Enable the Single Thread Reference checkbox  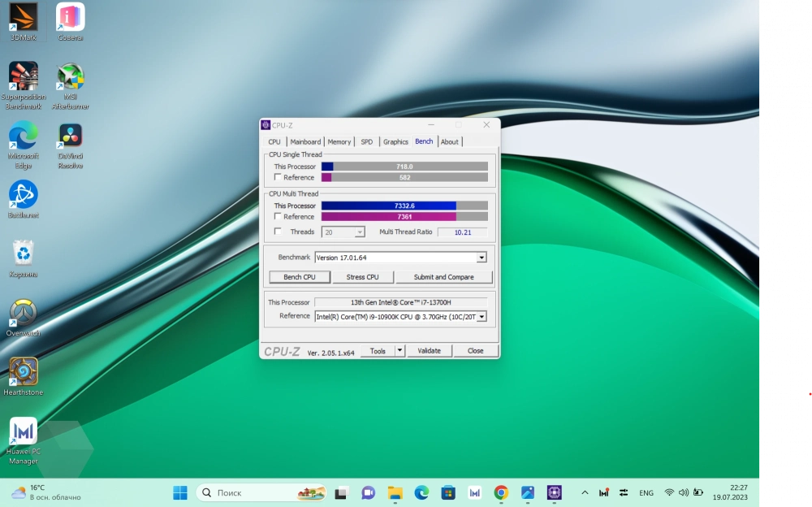tap(279, 177)
